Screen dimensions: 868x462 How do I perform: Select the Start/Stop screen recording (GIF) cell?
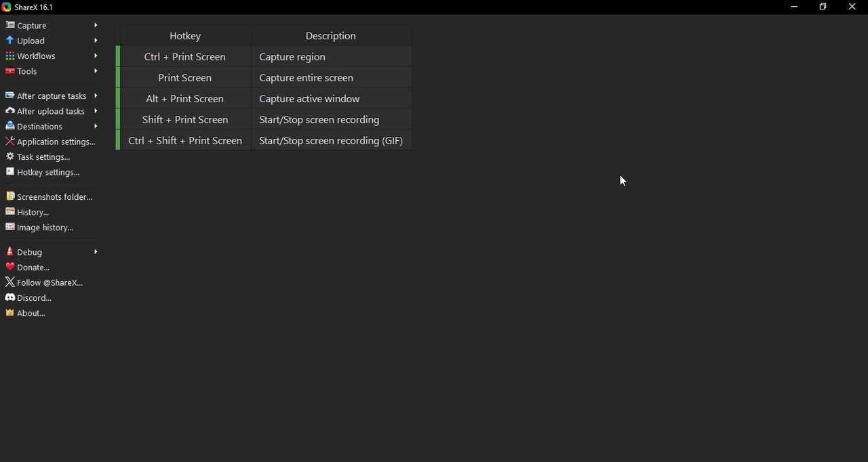pyautogui.click(x=331, y=140)
